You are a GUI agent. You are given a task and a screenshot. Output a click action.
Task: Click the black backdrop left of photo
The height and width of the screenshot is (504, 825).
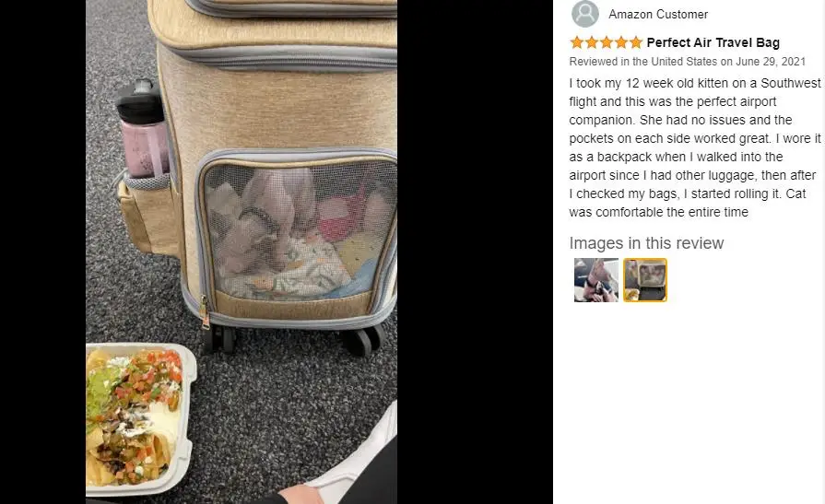pyautogui.click(x=42, y=252)
